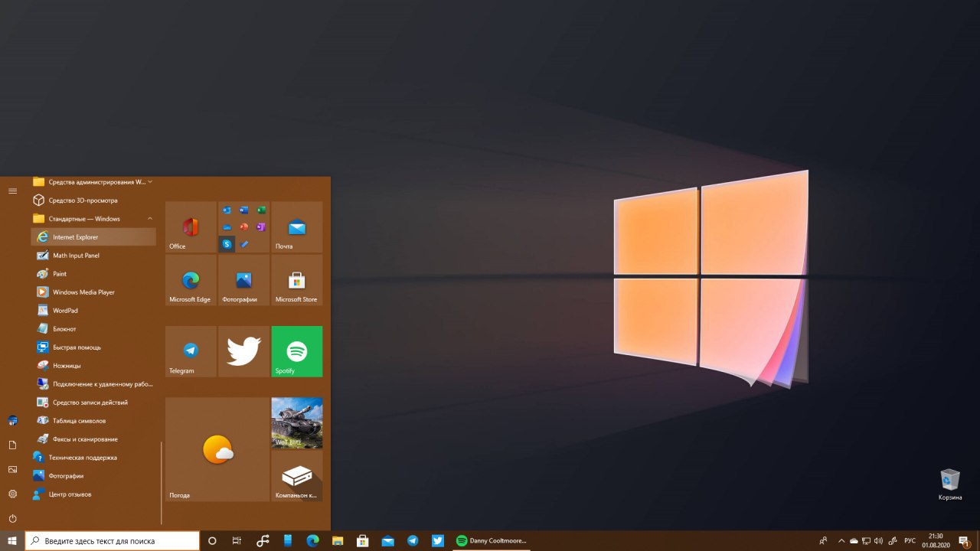Open the Power button in Start menu sidebar
Viewport: 980px width, 551px height.
pyautogui.click(x=12, y=518)
